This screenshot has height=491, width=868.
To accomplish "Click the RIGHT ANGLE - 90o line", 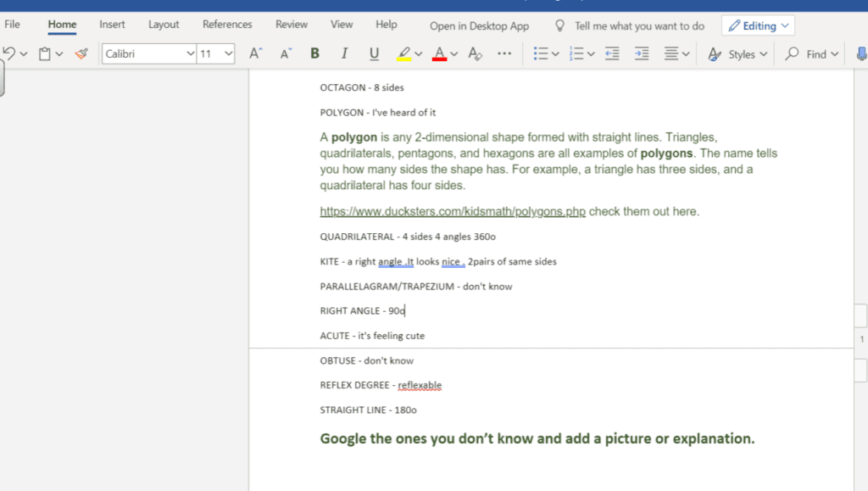I will point(363,310).
